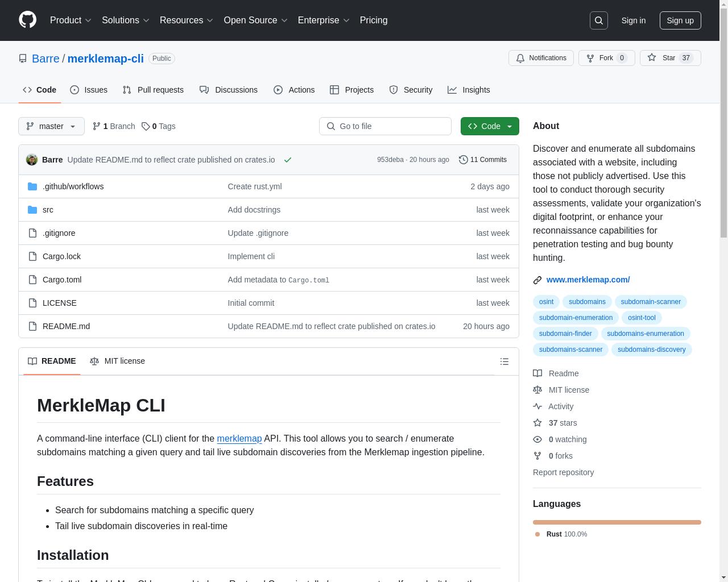The image size is (728, 582).
Task: Click the Sign up button
Action: coord(680,20)
